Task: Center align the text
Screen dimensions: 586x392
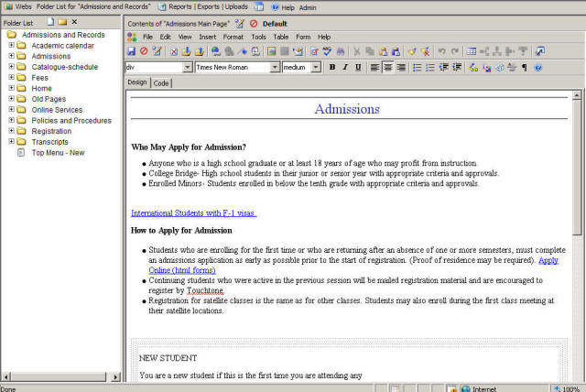Action: (x=388, y=67)
